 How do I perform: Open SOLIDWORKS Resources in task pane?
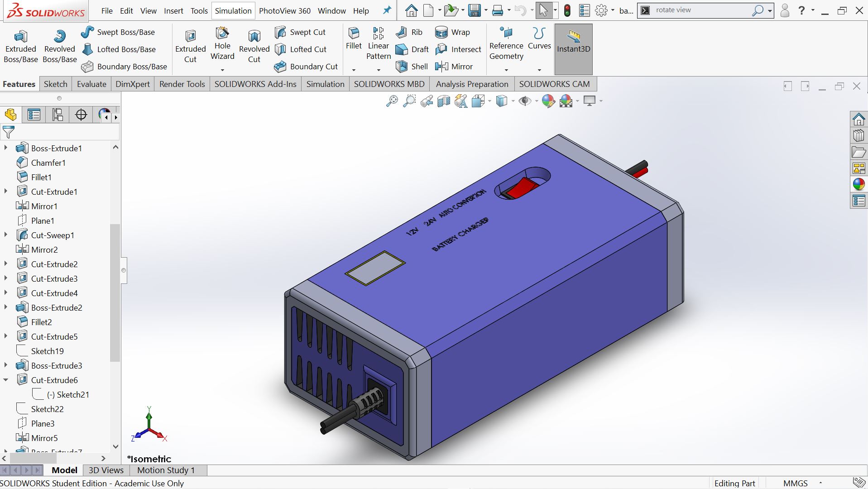coord(858,120)
